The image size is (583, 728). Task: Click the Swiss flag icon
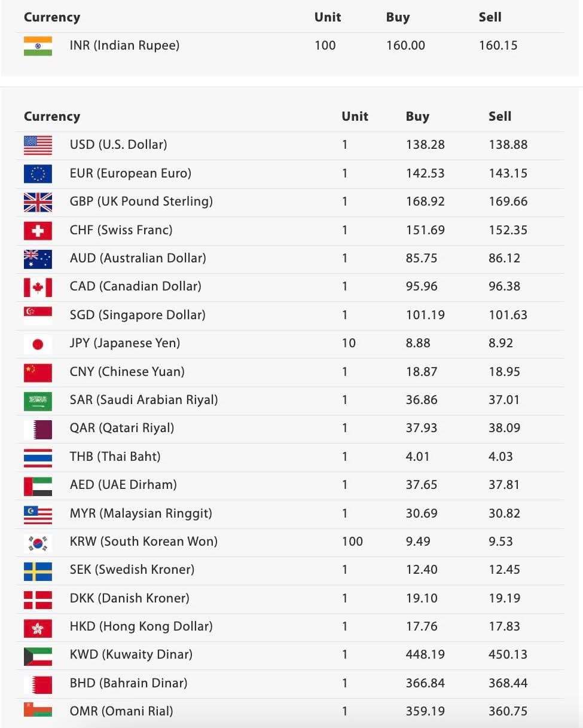(38, 231)
